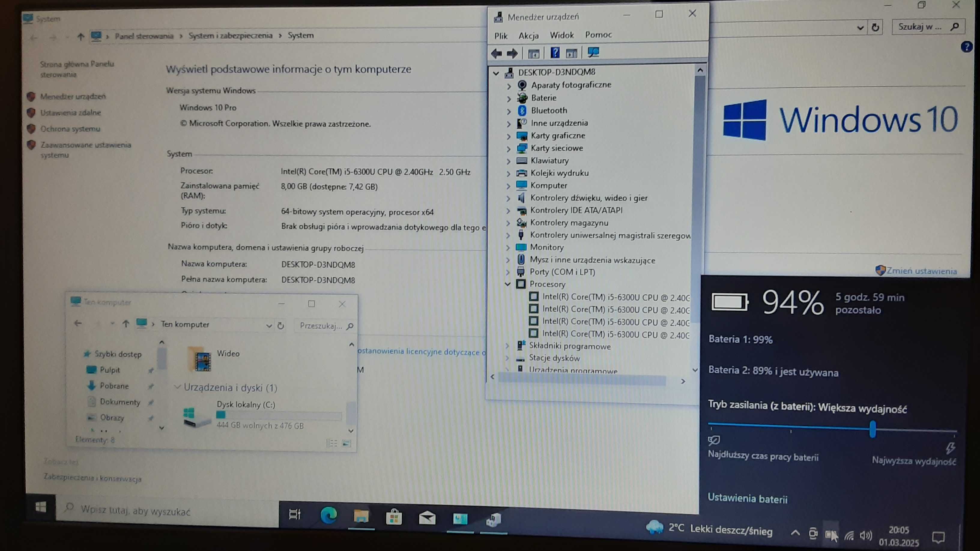Select Pobrane in quick access
Screen dimensions: 980x551
(114, 386)
